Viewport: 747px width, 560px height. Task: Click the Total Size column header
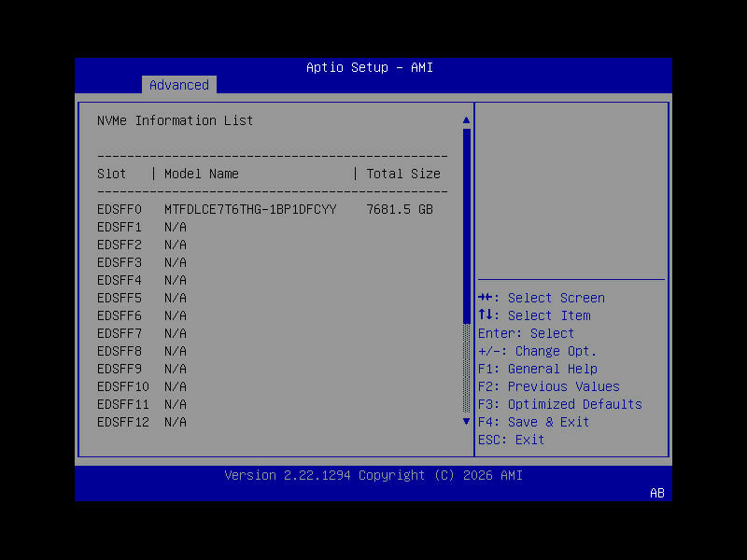(403, 174)
